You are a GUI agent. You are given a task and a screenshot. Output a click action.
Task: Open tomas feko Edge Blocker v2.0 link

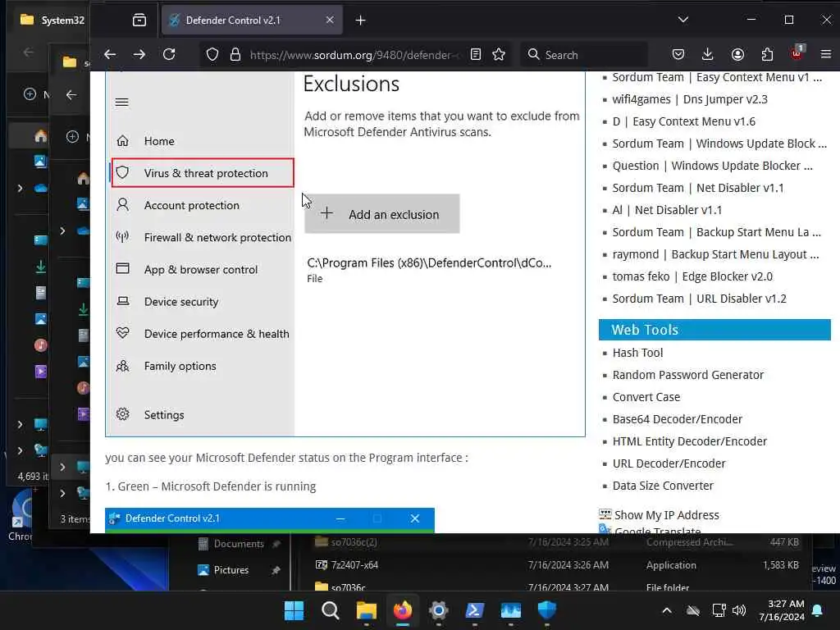tap(692, 276)
